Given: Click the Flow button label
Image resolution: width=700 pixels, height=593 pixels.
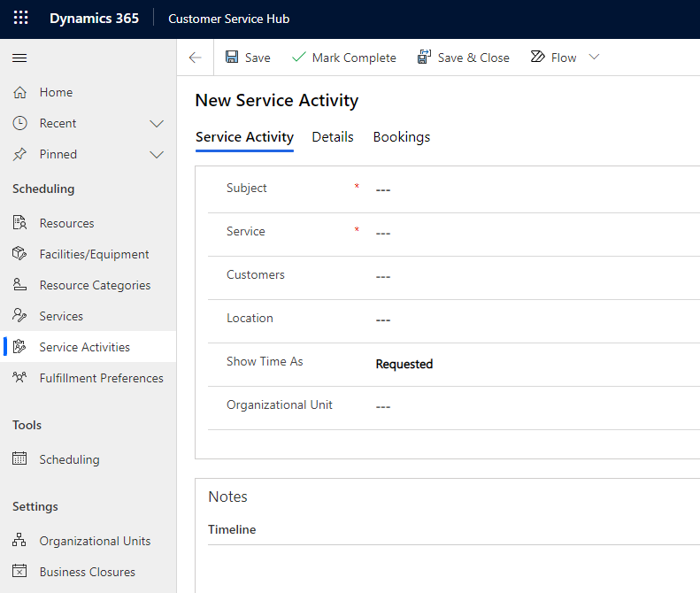Looking at the screenshot, I should coord(564,58).
